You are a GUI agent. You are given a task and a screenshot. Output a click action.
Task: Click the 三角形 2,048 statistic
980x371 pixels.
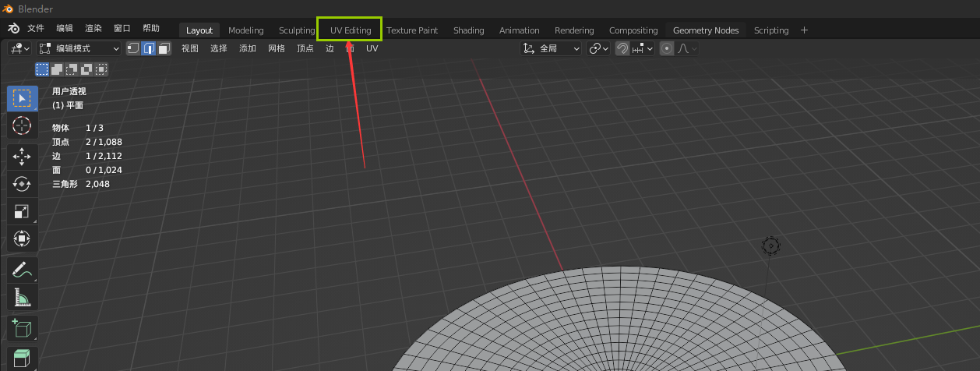point(81,184)
